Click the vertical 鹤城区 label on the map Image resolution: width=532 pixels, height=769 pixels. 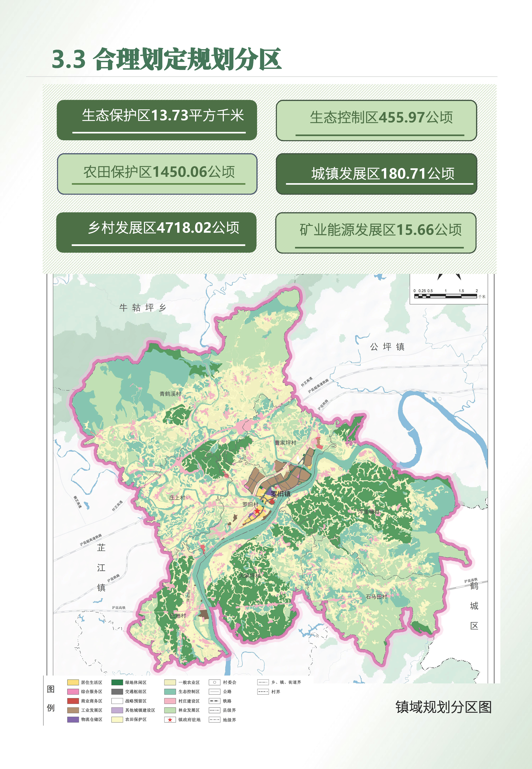tap(474, 606)
